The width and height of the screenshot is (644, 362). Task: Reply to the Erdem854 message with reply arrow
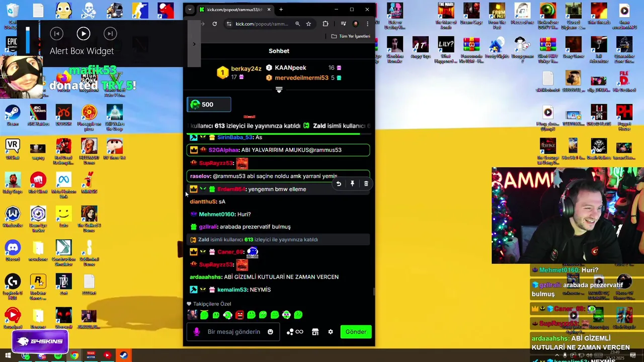click(339, 184)
